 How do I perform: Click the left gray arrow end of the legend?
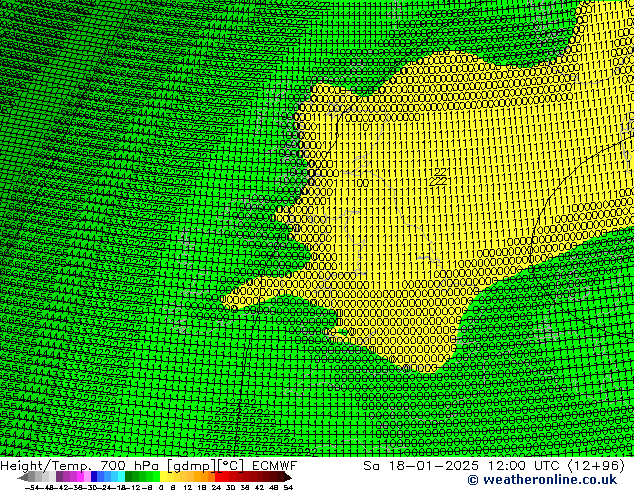tap(22, 477)
